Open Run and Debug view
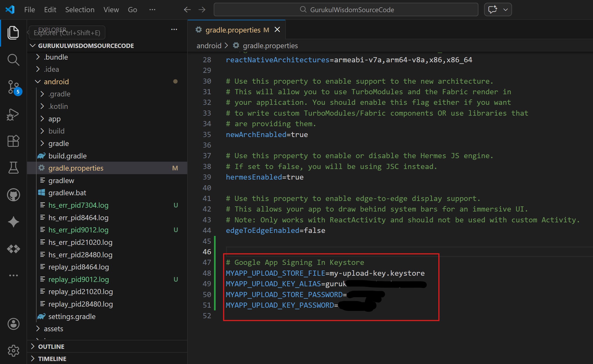The width and height of the screenshot is (593, 364). tap(13, 114)
